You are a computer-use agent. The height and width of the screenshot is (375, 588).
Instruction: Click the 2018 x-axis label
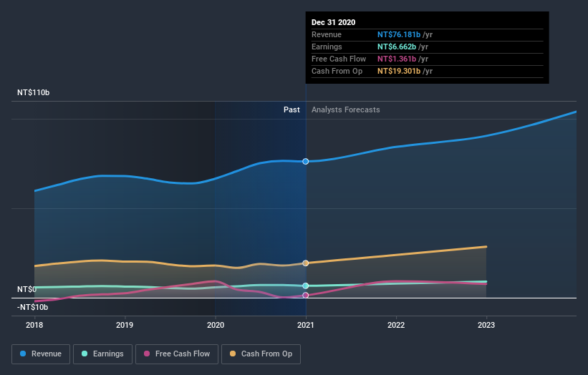point(34,325)
